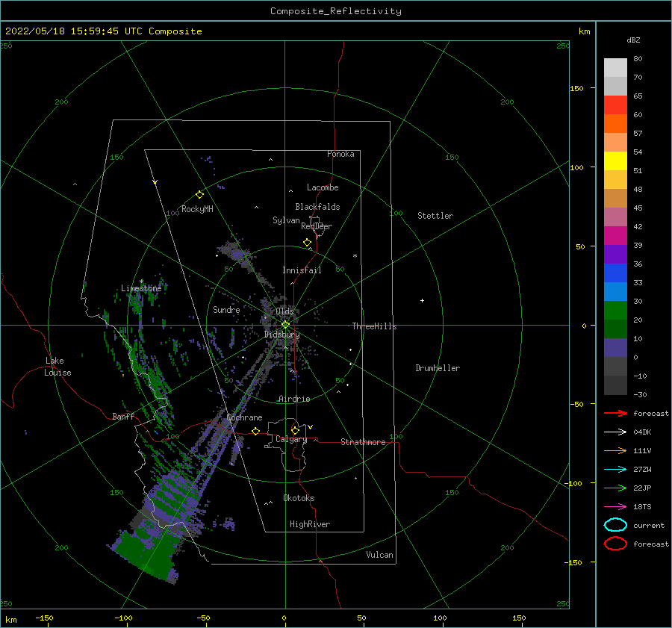Click the asterisk marker above Limestone label
This screenshot has height=628, width=672.
tap(141, 282)
